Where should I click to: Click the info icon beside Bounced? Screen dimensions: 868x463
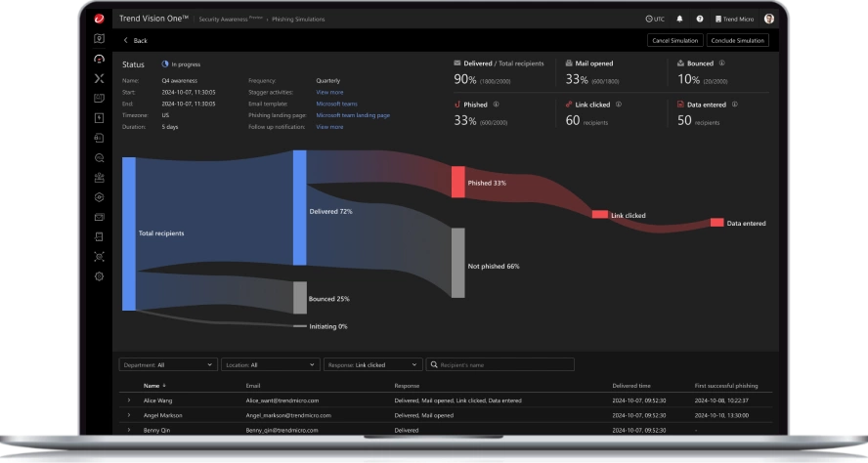click(x=721, y=63)
